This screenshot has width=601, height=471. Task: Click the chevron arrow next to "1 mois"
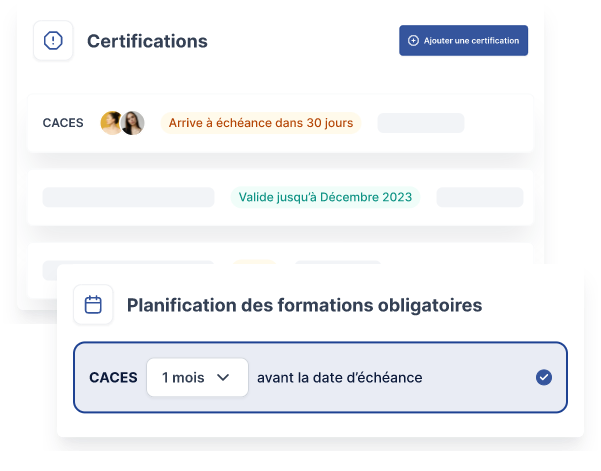click(223, 377)
